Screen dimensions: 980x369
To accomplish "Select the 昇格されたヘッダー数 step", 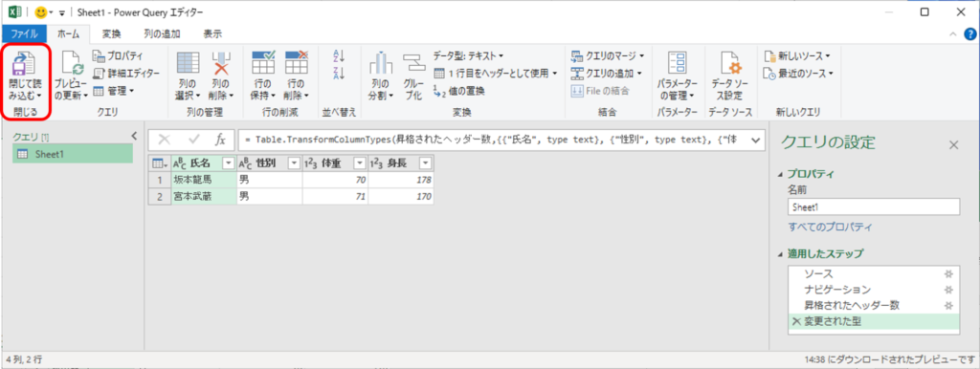I will click(x=873, y=305).
